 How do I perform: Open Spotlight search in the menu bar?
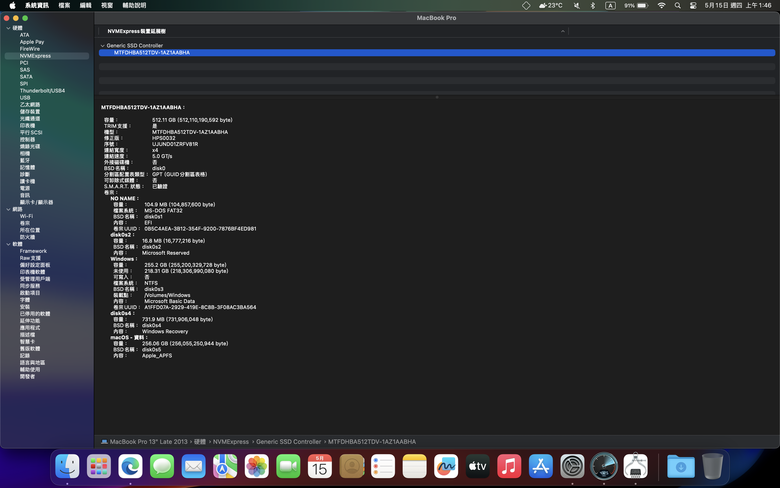point(678,5)
